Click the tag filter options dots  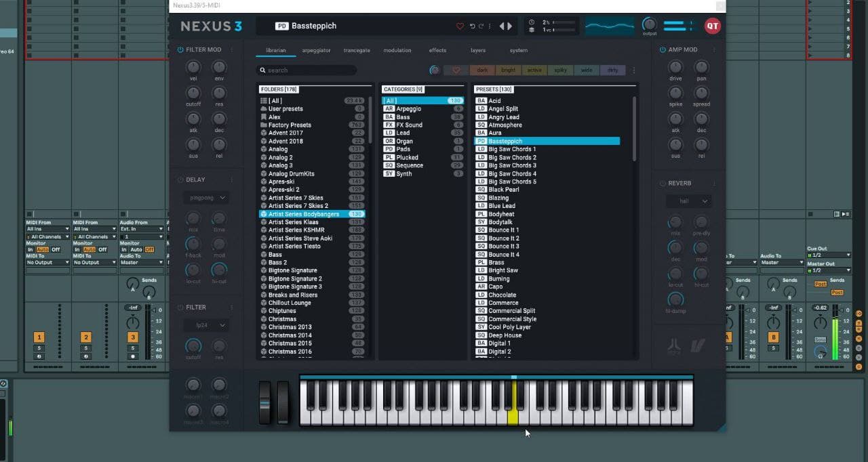[x=634, y=70]
